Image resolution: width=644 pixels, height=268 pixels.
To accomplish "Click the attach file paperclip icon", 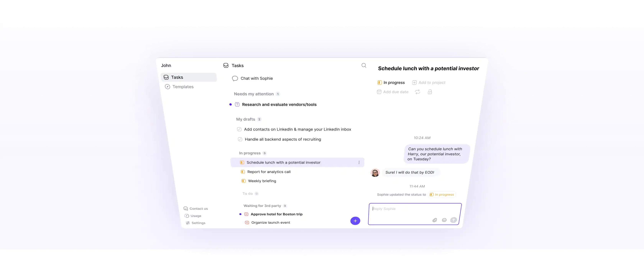I will 435,220.
